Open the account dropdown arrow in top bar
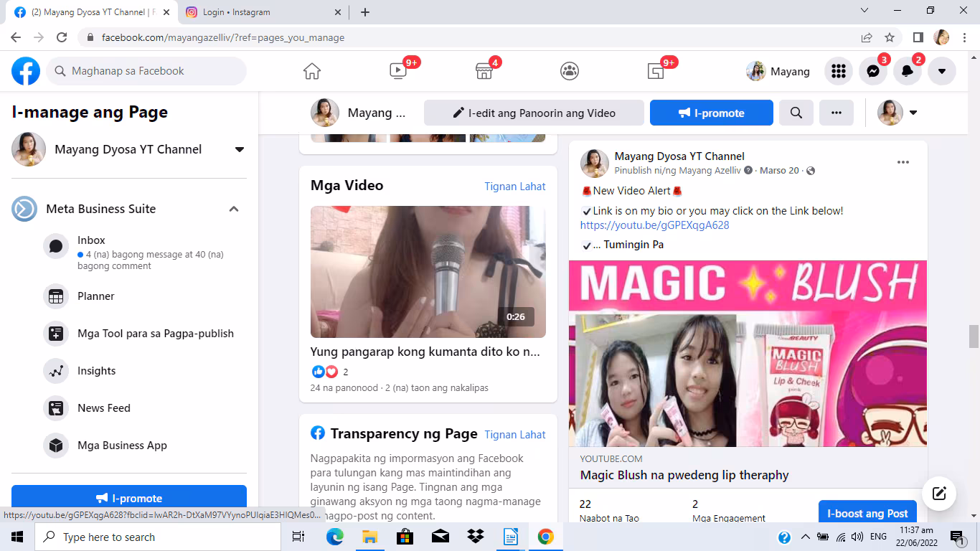The height and width of the screenshot is (551, 980). pyautogui.click(x=942, y=71)
